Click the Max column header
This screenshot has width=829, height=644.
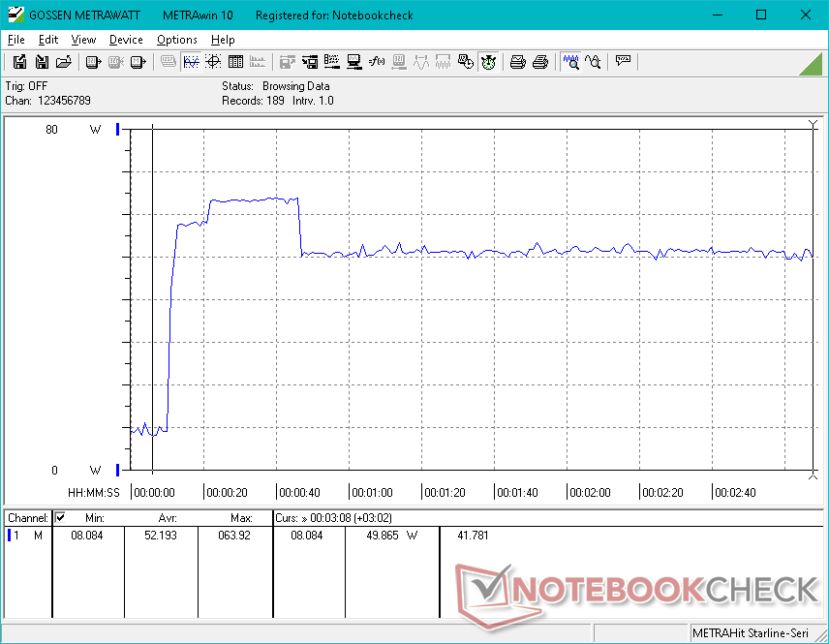[241, 518]
